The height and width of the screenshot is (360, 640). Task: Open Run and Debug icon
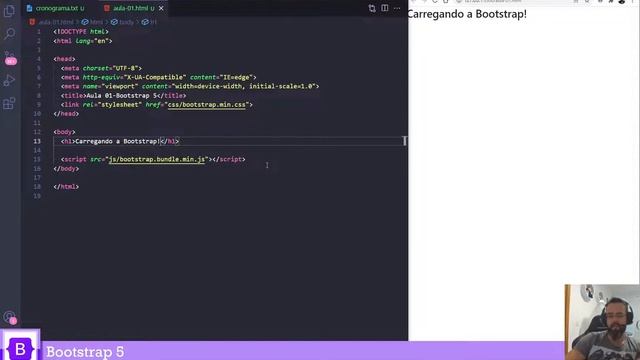pos(9,80)
